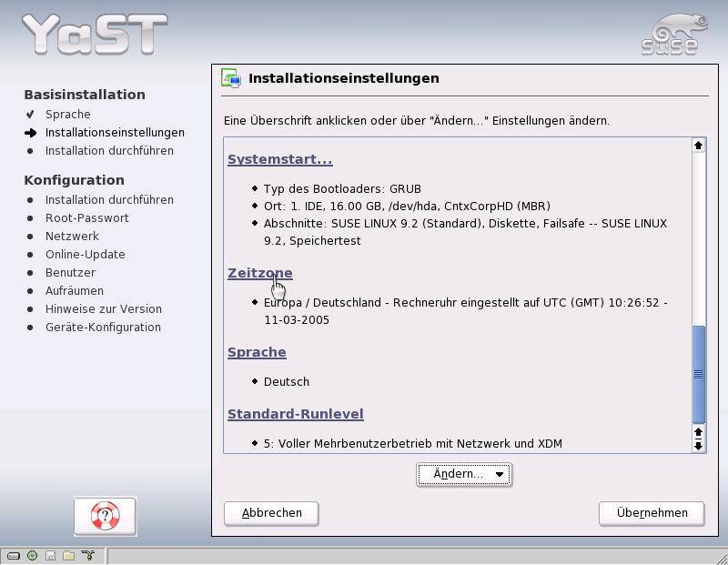728x565 pixels.
Task: Open YaST help via the lifebuoy button
Action: click(105, 516)
